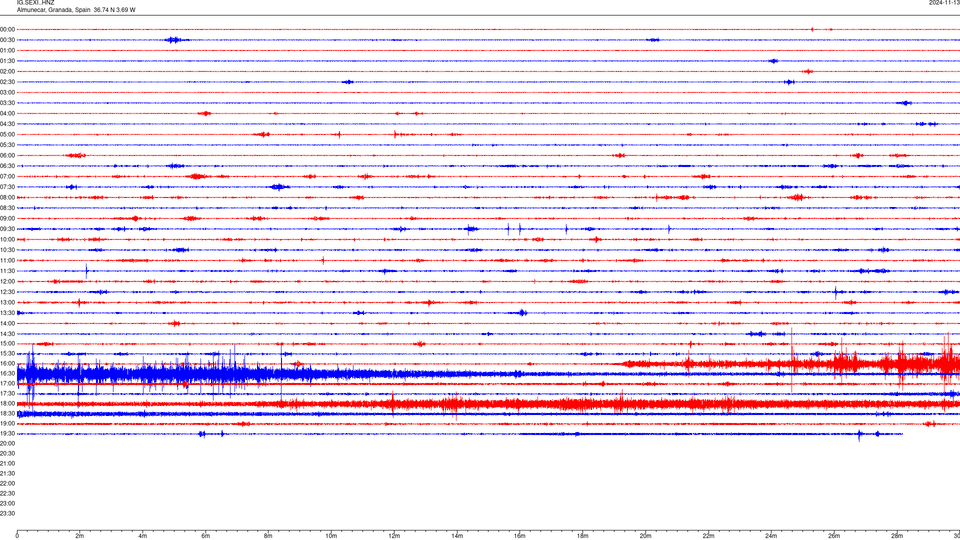Click the 18:30 time row label

(x=7, y=414)
